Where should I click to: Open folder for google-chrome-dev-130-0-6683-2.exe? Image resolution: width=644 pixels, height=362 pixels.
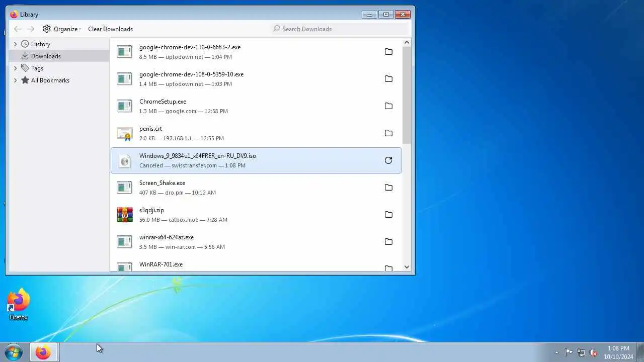[x=388, y=52]
